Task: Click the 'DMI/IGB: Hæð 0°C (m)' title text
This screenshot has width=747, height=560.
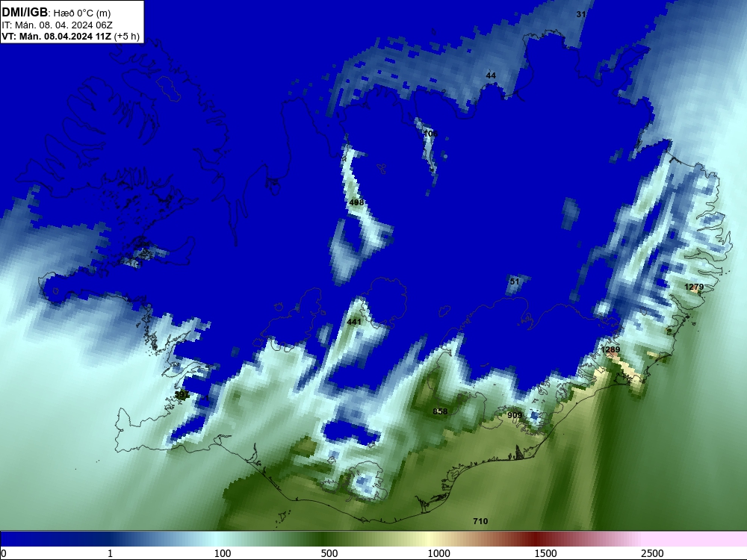Action: point(56,13)
